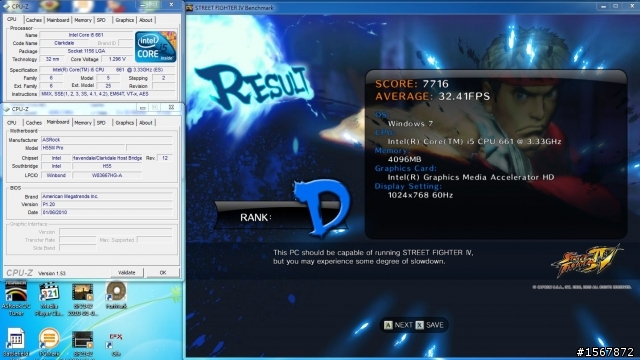The width and height of the screenshot is (640, 360).
Task: Click the LPCIO vendor value 'Winbond'
Action: (x=56, y=175)
